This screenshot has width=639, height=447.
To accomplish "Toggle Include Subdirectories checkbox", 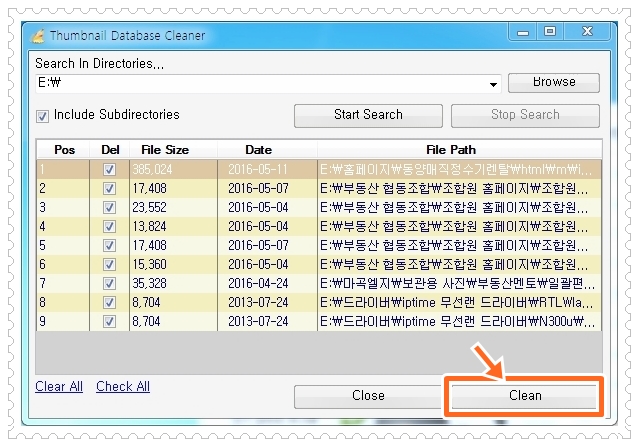I will click(x=42, y=116).
